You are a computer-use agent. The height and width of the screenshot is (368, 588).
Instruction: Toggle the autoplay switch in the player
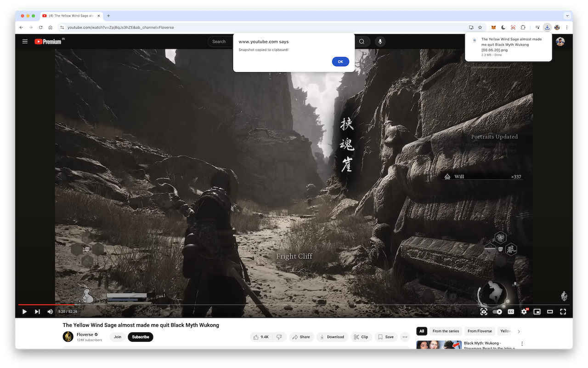(x=498, y=311)
